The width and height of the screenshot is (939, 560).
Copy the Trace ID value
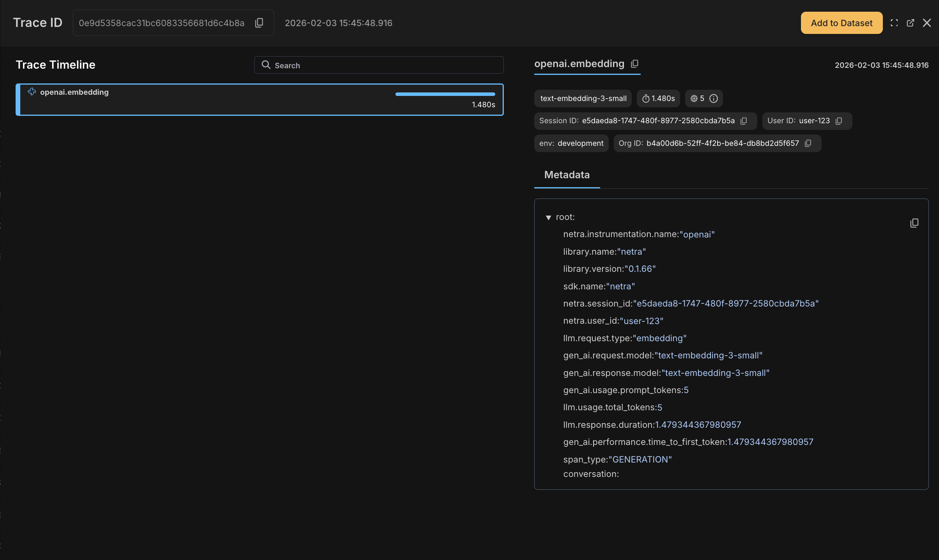(x=259, y=23)
